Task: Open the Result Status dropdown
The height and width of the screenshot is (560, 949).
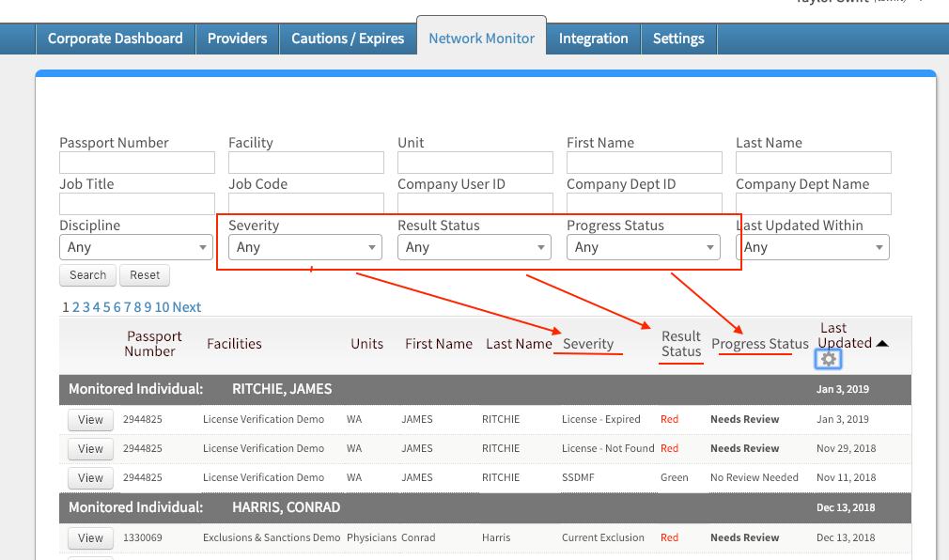Action: [474, 247]
